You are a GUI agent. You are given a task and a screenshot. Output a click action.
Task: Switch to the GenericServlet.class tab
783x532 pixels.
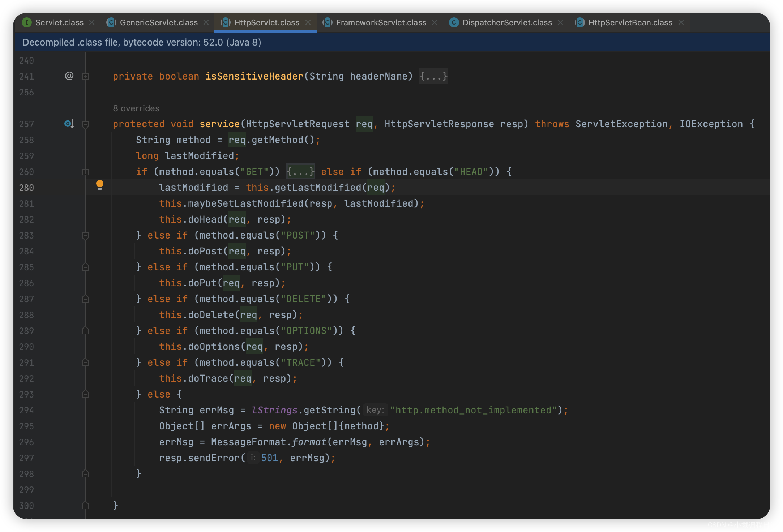pyautogui.click(x=159, y=22)
